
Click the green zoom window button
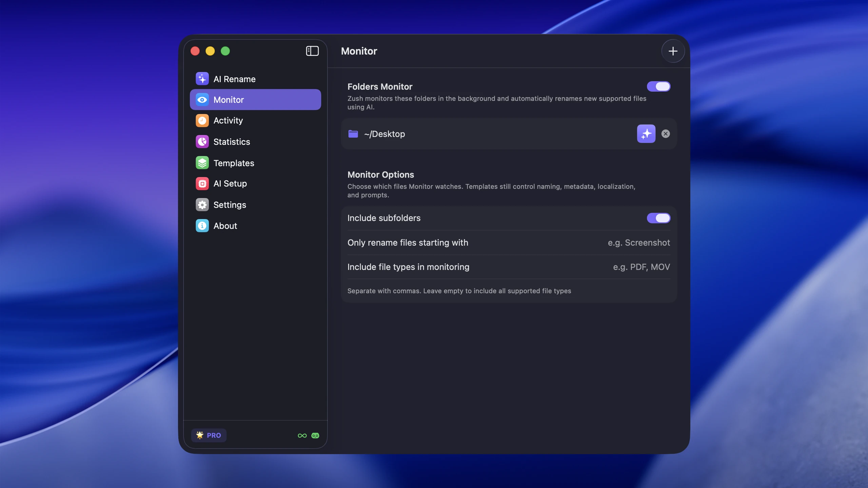pos(225,51)
